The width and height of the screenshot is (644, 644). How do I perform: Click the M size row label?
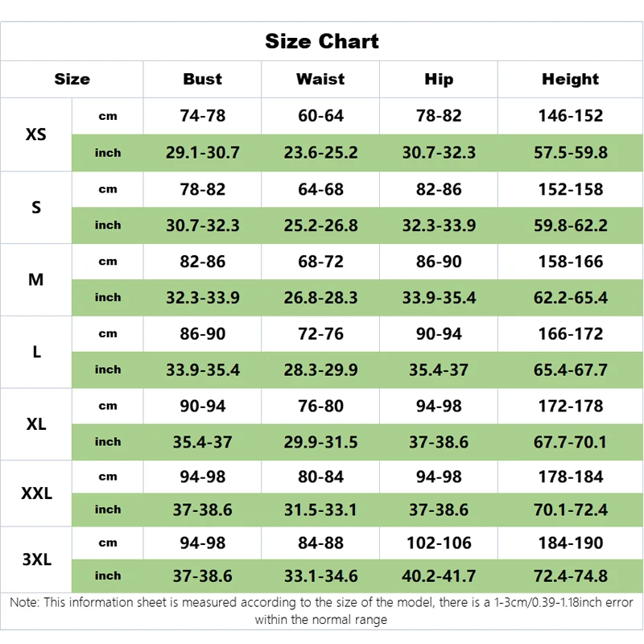36,279
